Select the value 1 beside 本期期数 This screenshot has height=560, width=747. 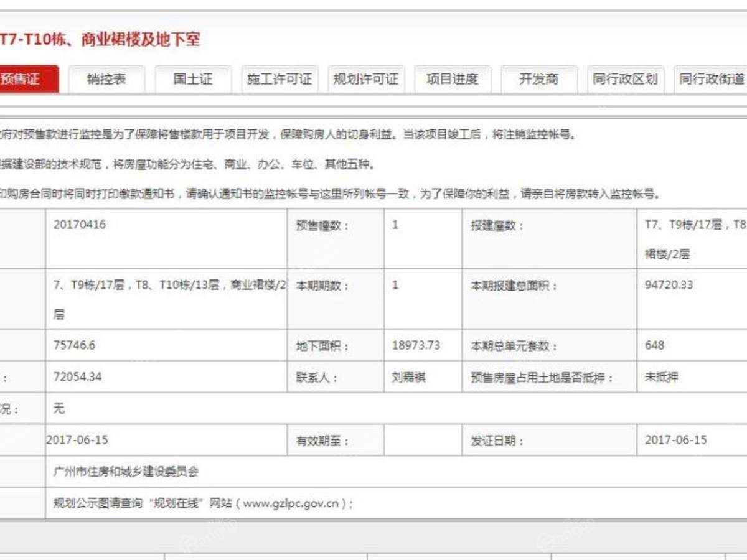(395, 285)
